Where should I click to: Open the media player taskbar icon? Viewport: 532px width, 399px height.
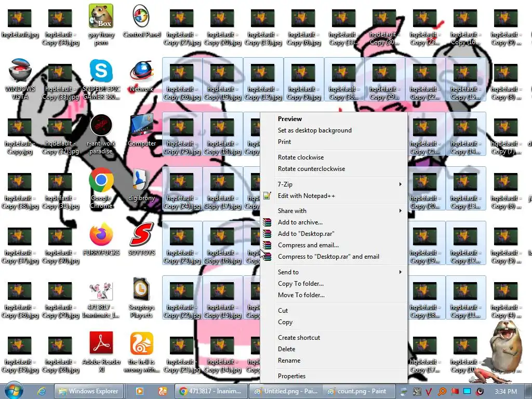click(139, 391)
